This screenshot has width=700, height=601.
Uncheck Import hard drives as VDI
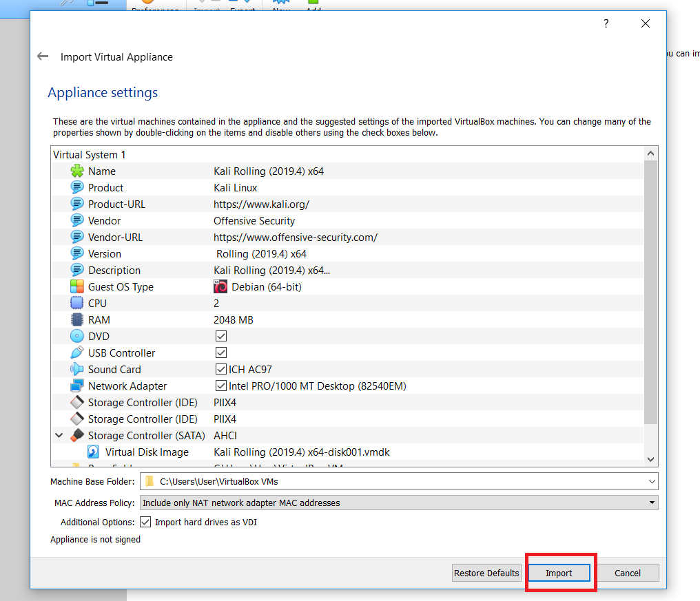pyautogui.click(x=145, y=523)
